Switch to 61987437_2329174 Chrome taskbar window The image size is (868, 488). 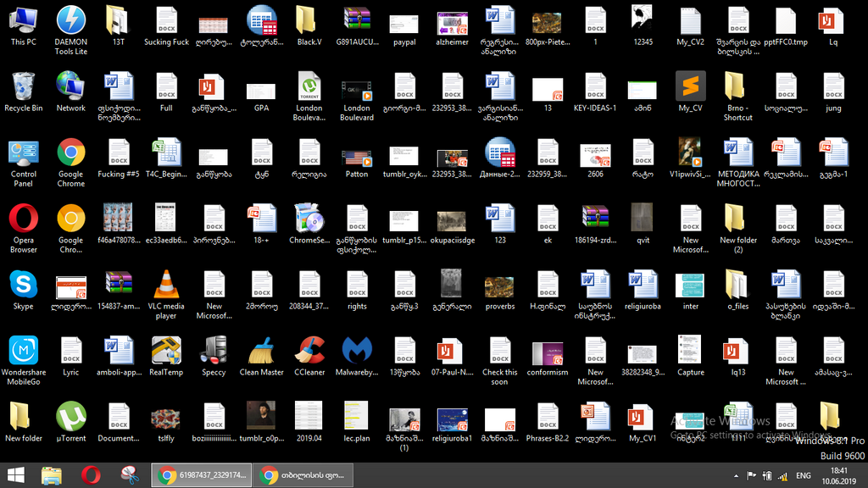(202, 475)
